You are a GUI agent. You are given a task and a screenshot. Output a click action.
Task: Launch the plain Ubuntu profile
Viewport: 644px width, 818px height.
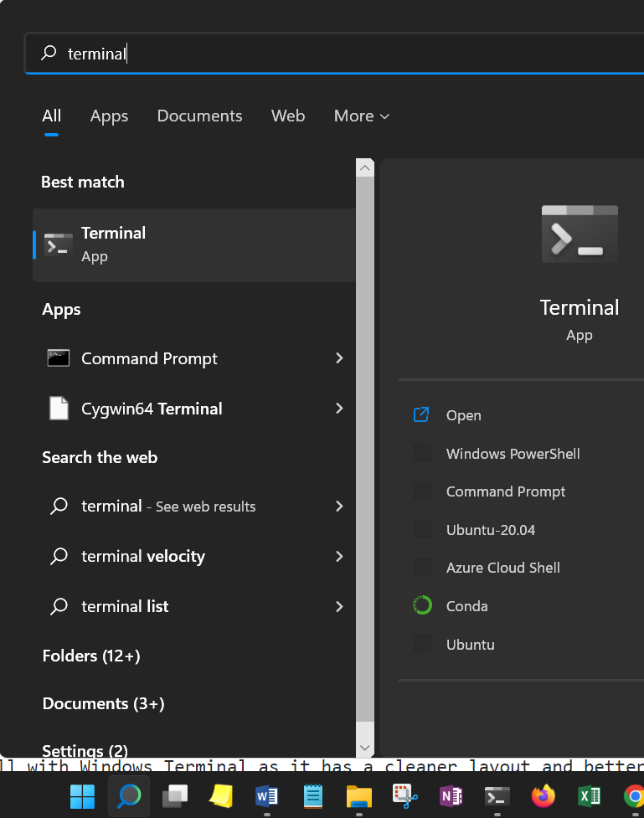click(x=470, y=645)
